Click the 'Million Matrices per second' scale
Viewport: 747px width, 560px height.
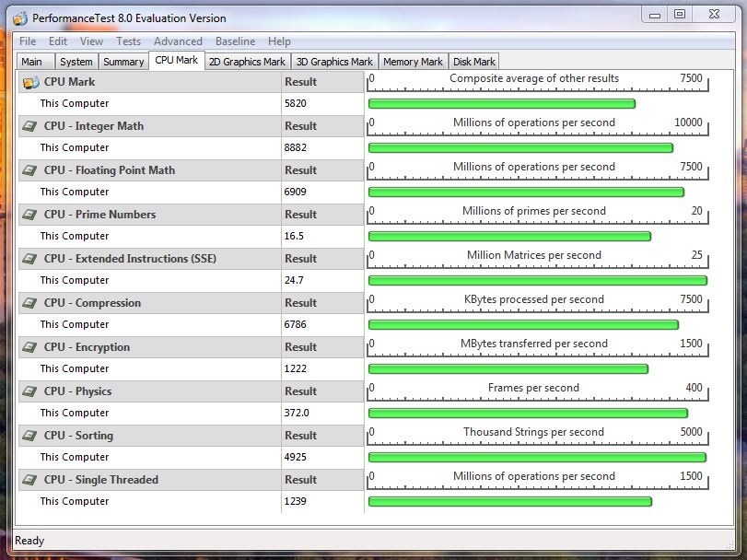pos(538,259)
